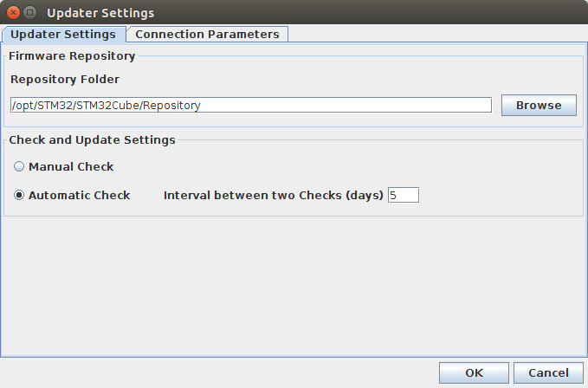Click the Interval between two Checks label
Viewport: 588px width, 388px height.
(x=273, y=196)
